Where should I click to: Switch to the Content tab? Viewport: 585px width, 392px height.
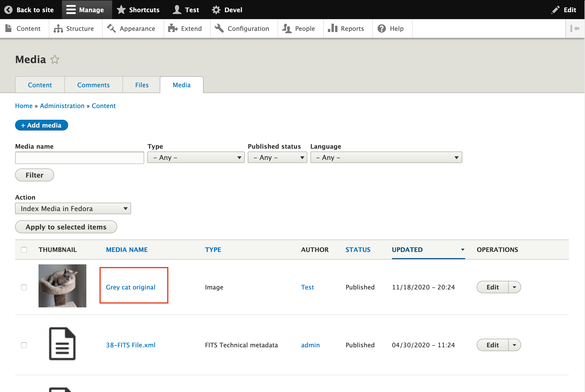pos(40,85)
